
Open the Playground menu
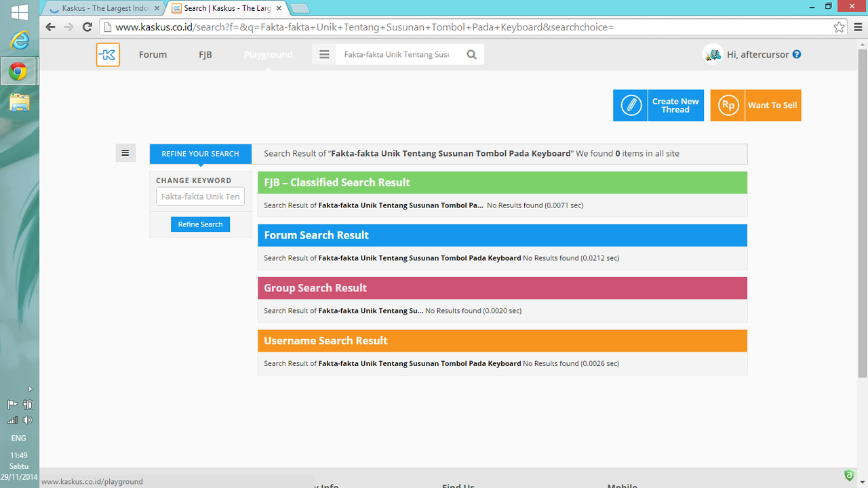pyautogui.click(x=269, y=55)
